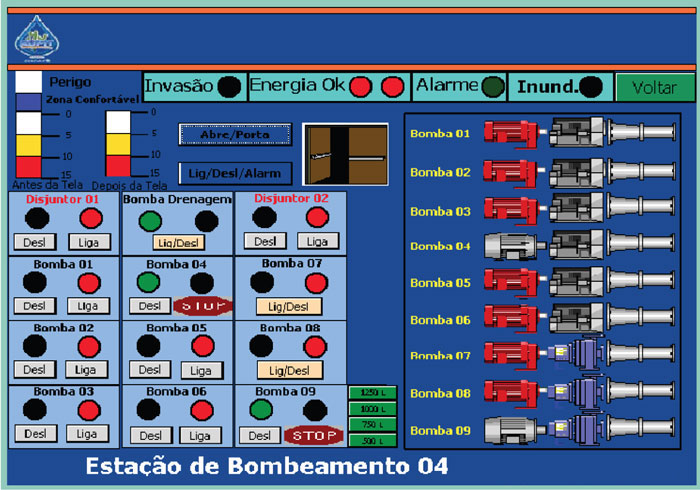Image resolution: width=700 pixels, height=490 pixels.
Task: Select the Bomba 09 pump graphic
Action: pos(570,430)
